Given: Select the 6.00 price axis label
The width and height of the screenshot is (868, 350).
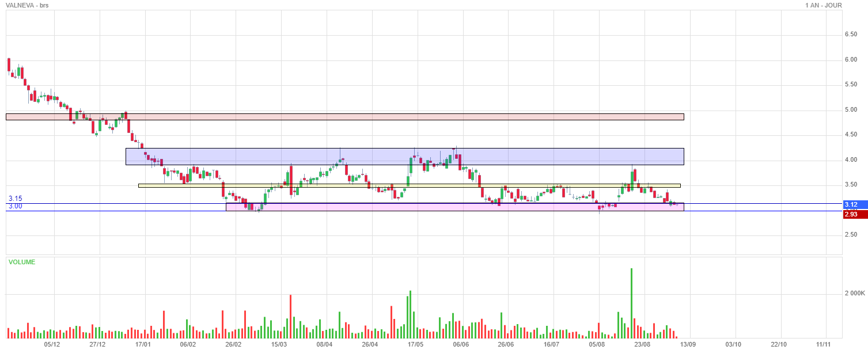Looking at the screenshot, I should click(850, 60).
